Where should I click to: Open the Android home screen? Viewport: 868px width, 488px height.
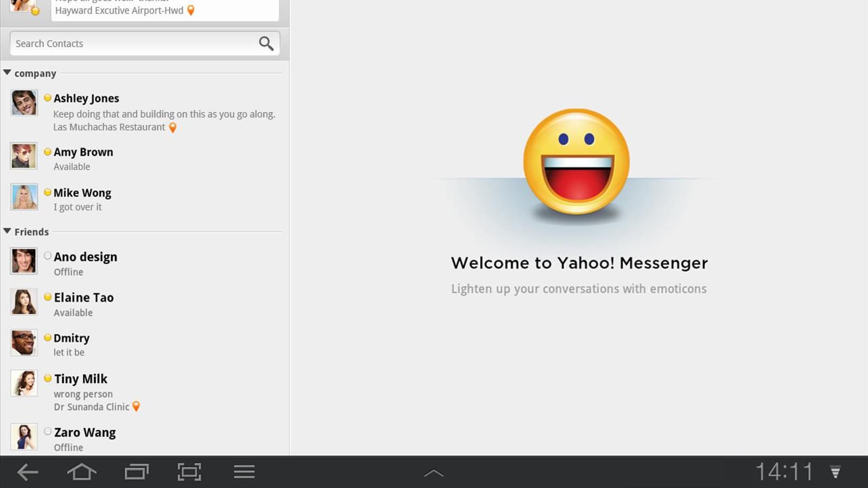point(81,472)
